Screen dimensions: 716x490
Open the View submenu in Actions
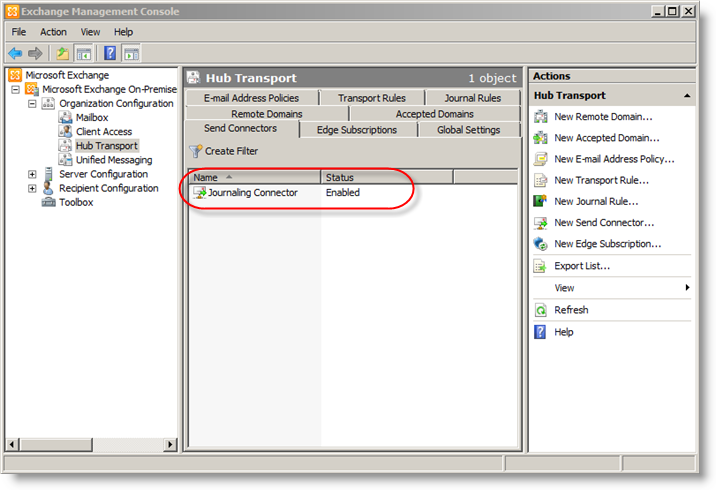coord(612,288)
